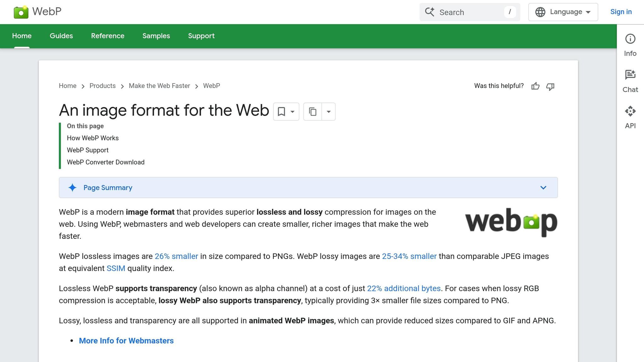Open the bookmark dropdown arrow
Viewport: 644px width, 362px height.
tap(292, 112)
